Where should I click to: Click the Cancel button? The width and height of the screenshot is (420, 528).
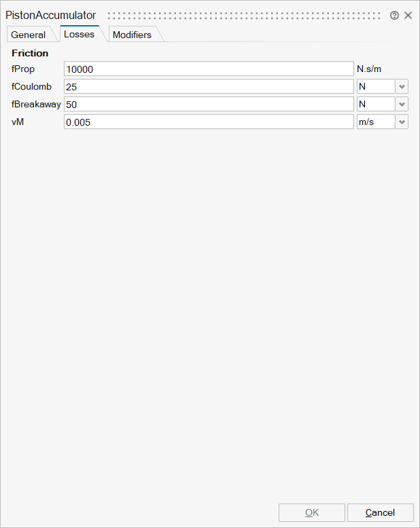tap(380, 512)
